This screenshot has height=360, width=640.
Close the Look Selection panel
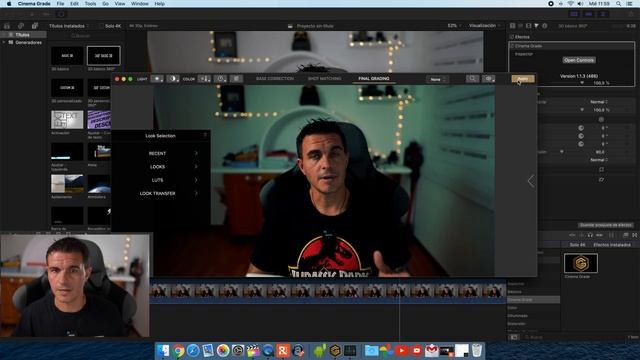pyautogui.click(x=205, y=135)
